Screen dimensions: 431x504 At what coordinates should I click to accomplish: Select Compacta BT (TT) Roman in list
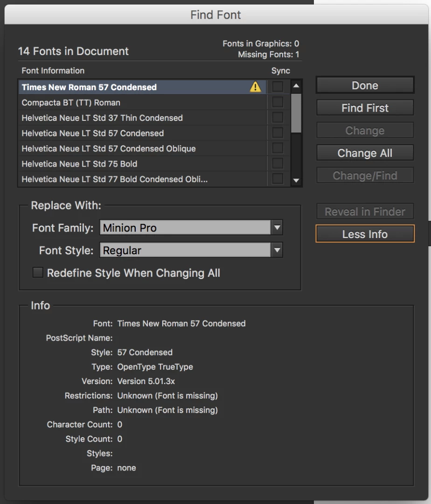click(142, 103)
